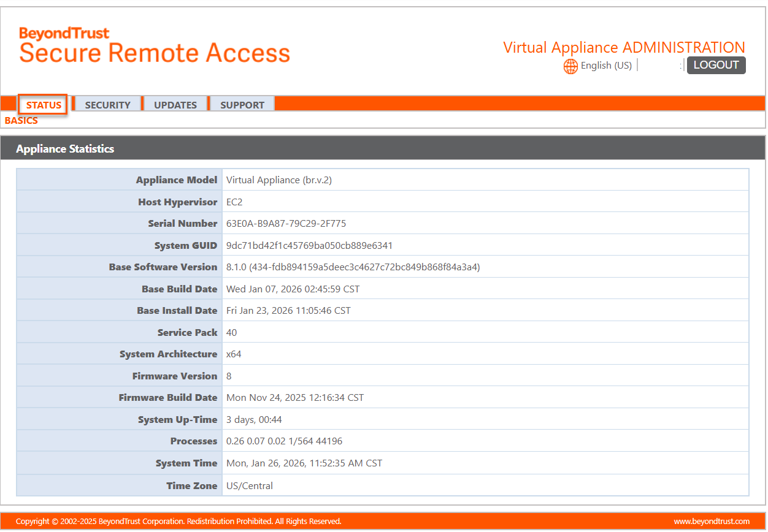Select the Virtual Appliance (br.v.2) value
The height and width of the screenshot is (532, 768).
279,180
